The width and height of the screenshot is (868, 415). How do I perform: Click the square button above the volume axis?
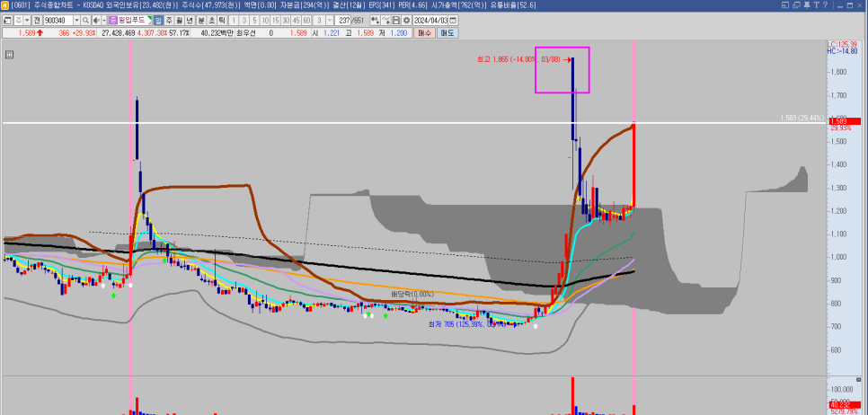pyautogui.click(x=859, y=380)
